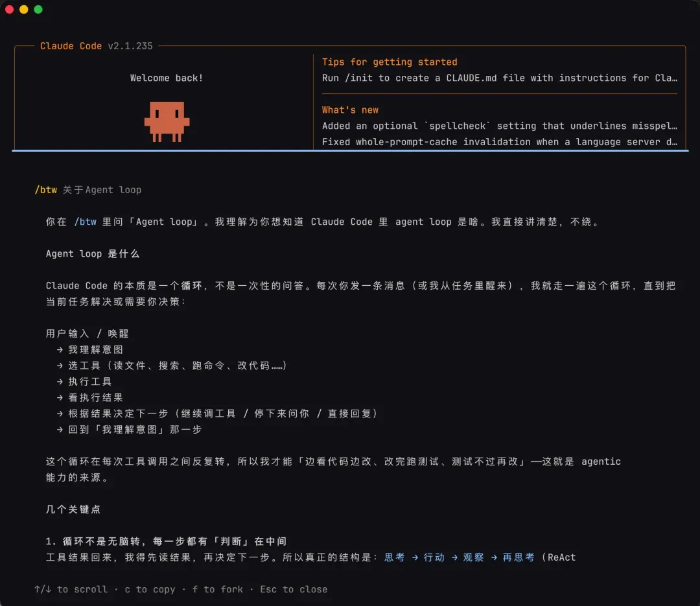Click the prompt text 关于Agent loop

point(102,190)
